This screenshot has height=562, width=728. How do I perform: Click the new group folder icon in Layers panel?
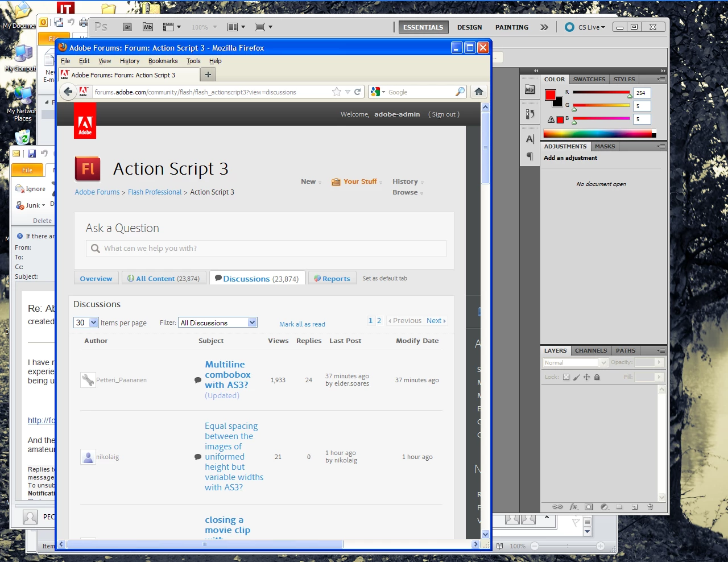click(619, 507)
